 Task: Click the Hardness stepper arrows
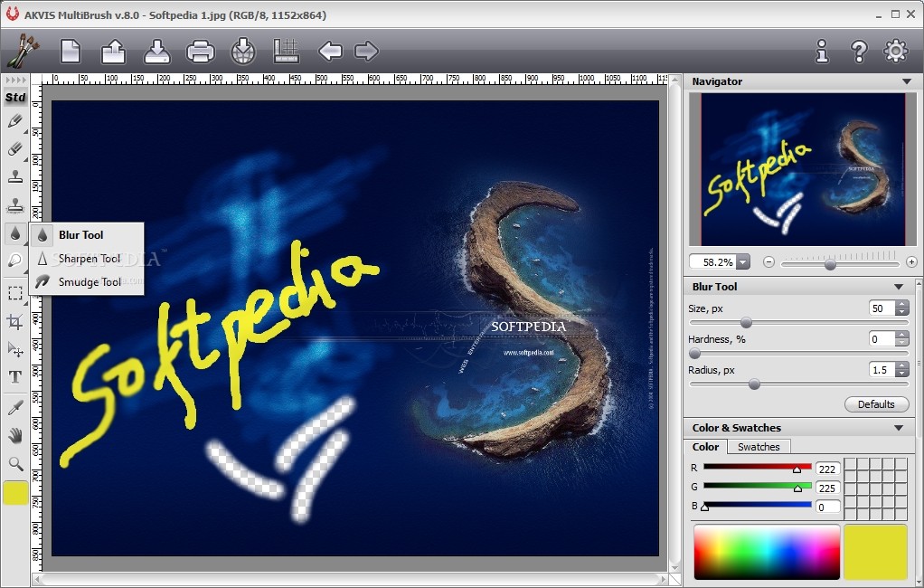902,338
